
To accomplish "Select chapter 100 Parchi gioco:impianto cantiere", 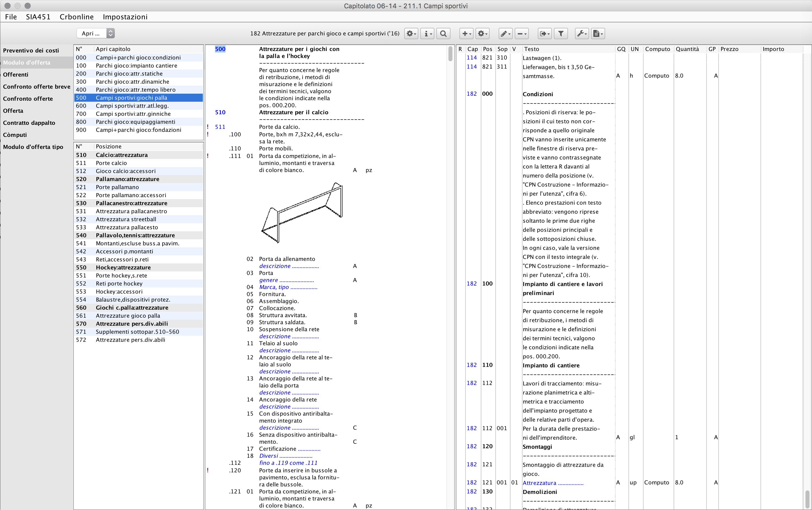I will (138, 66).
